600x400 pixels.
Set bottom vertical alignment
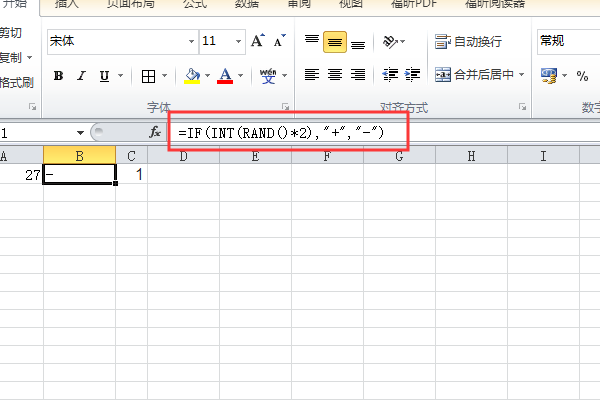pyautogui.click(x=358, y=43)
